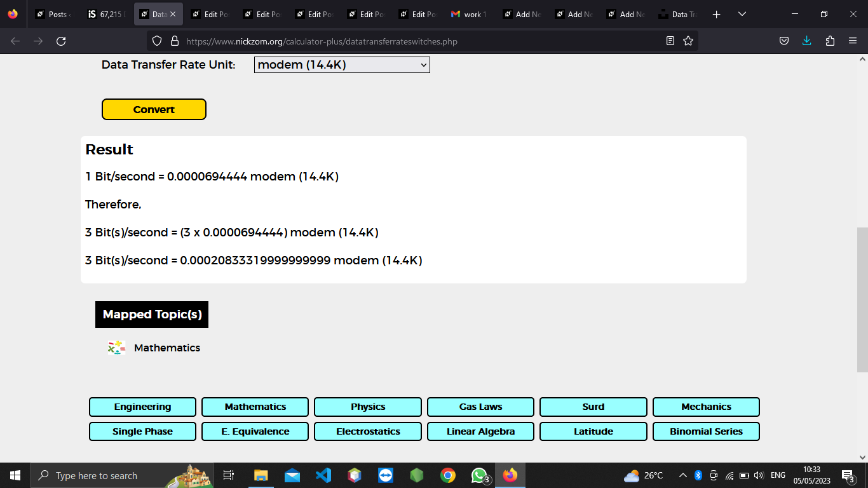Open Visual Studio Code from taskbar

[x=323, y=475]
